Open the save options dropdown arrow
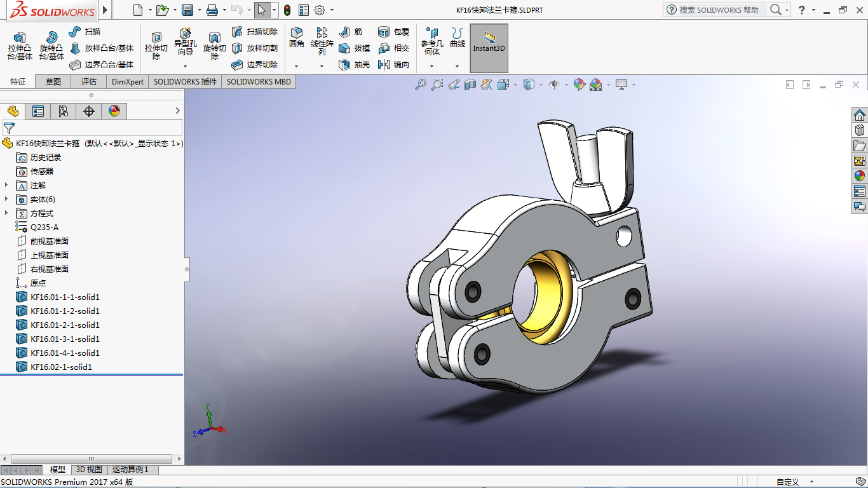 click(x=200, y=10)
